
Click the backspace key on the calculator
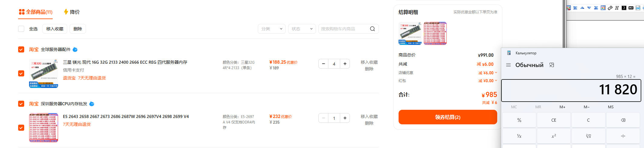tap(623, 120)
